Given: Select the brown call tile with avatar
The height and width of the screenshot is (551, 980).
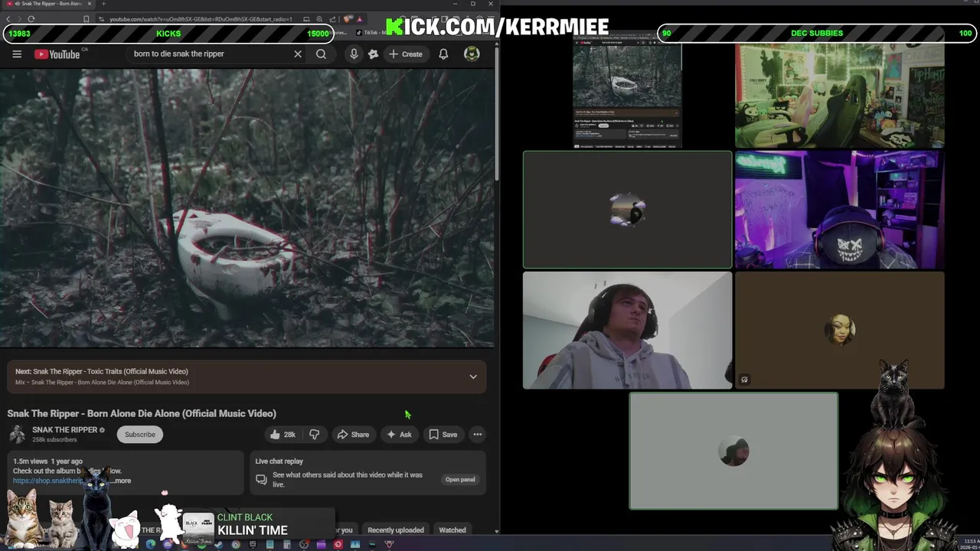Looking at the screenshot, I should point(840,331).
